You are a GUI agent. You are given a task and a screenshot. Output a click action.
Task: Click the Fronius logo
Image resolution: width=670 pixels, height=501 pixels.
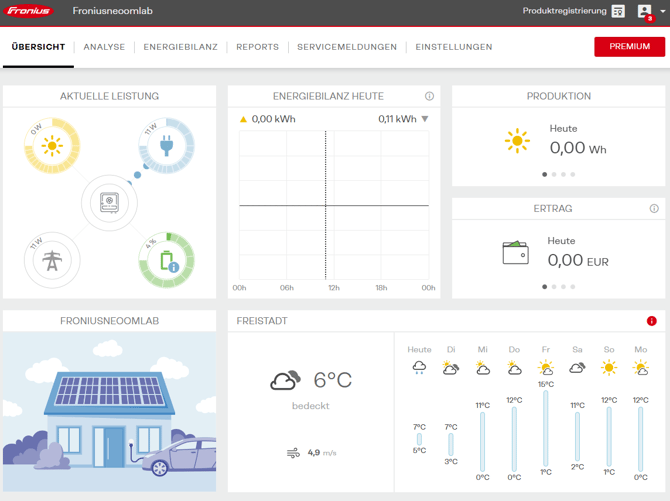pos(28,11)
